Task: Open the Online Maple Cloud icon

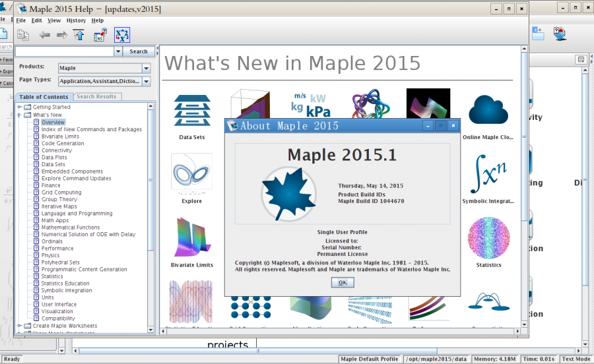Action: 488,109
